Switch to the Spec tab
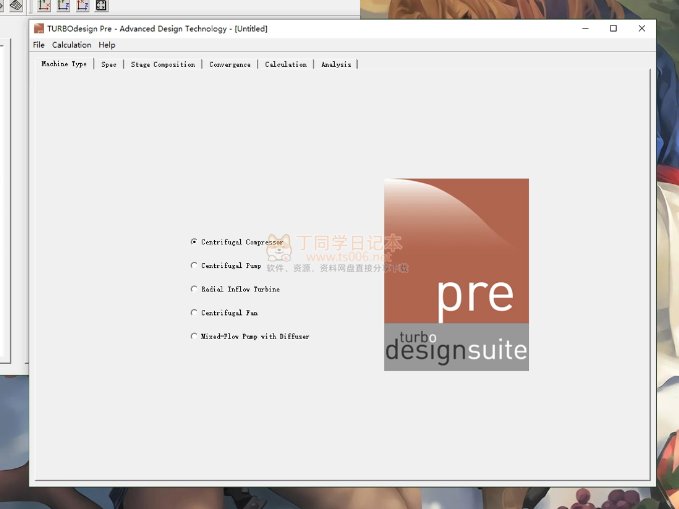 109,64
